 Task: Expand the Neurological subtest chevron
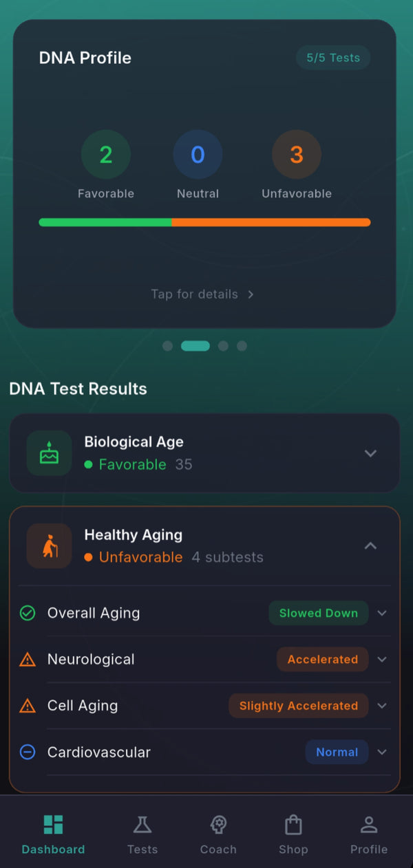pos(382,660)
